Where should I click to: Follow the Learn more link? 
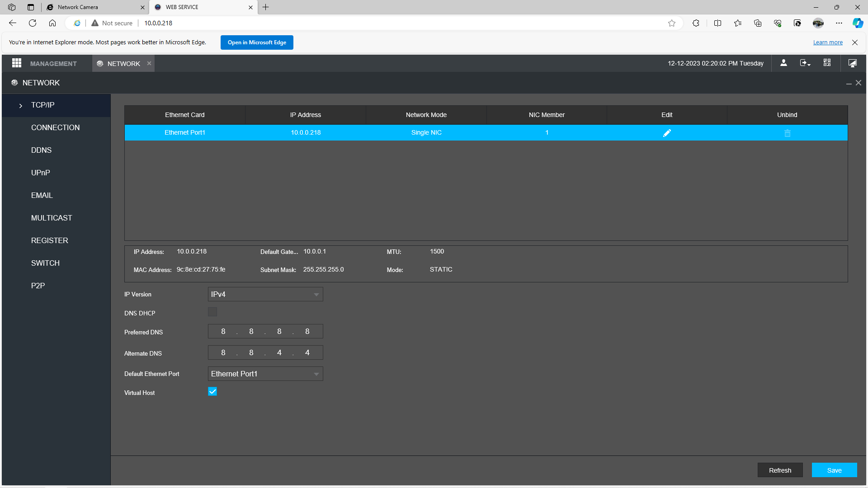click(828, 42)
